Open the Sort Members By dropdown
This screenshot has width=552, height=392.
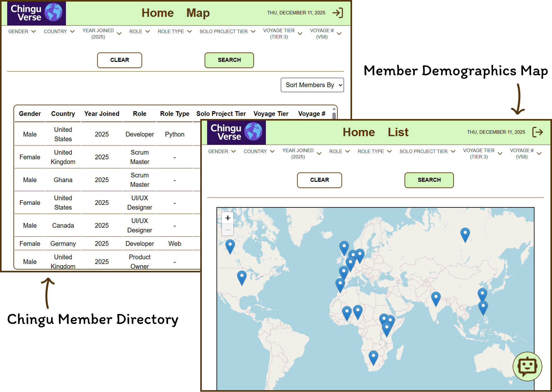[x=312, y=85]
